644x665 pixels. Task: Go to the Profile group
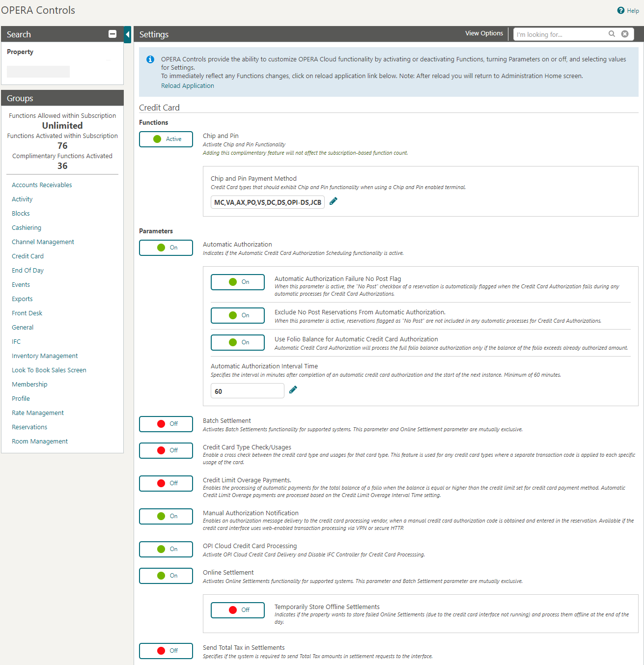[21, 399]
